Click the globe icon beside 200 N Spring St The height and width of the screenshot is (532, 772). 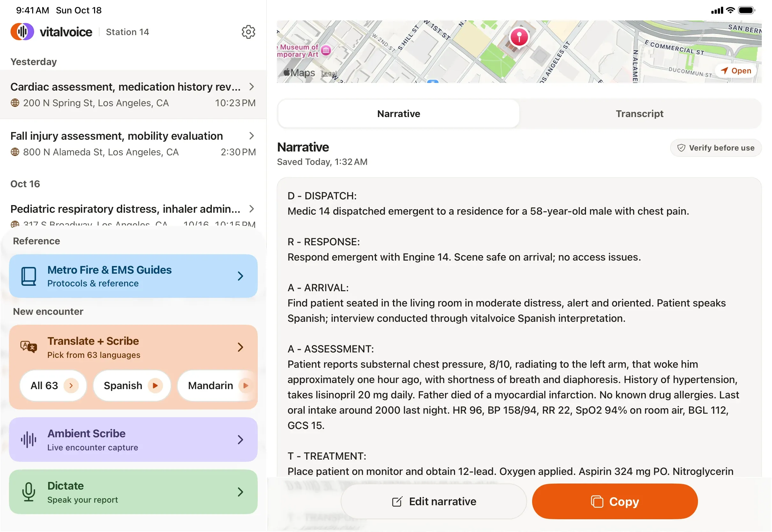coord(15,103)
